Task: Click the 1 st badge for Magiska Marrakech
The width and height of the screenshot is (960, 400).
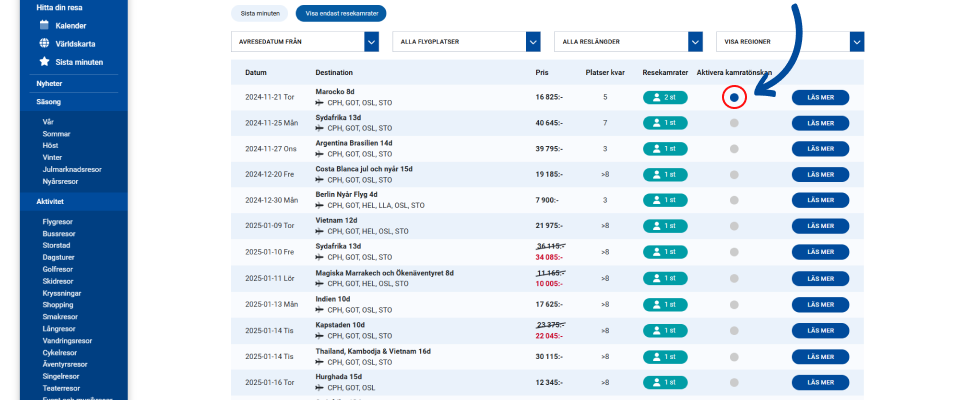Action: pos(665,278)
